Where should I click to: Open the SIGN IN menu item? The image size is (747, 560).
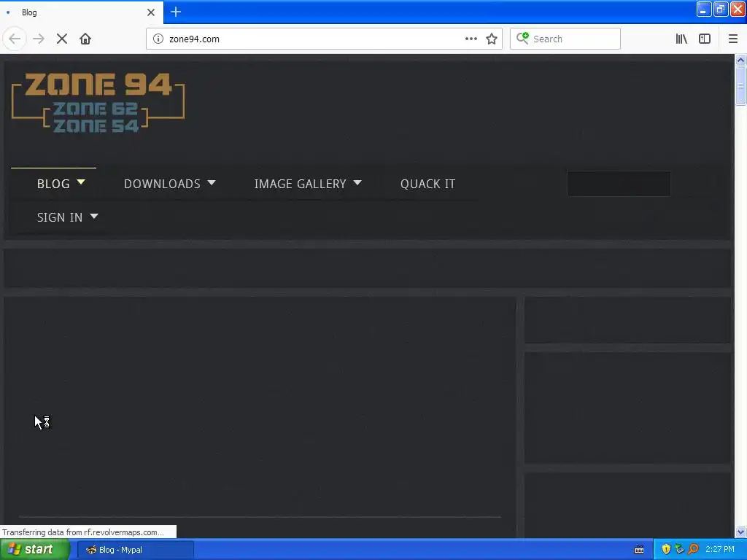pyautogui.click(x=60, y=217)
